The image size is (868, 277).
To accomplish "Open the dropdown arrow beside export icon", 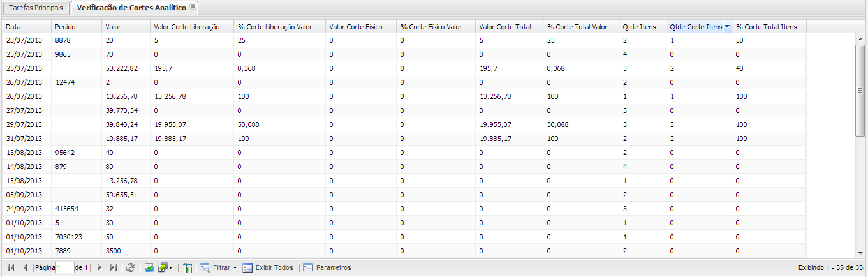I will point(171,267).
